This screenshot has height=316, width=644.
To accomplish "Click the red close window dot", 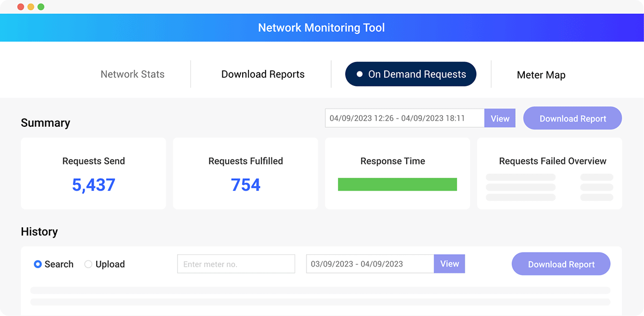I will pos(20,7).
